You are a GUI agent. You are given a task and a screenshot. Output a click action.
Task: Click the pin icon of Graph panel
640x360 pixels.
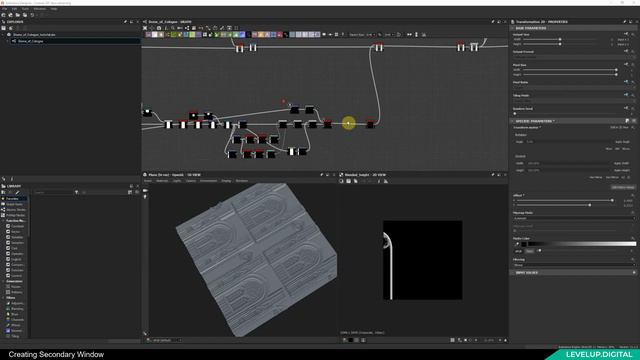pyautogui.click(x=493, y=22)
